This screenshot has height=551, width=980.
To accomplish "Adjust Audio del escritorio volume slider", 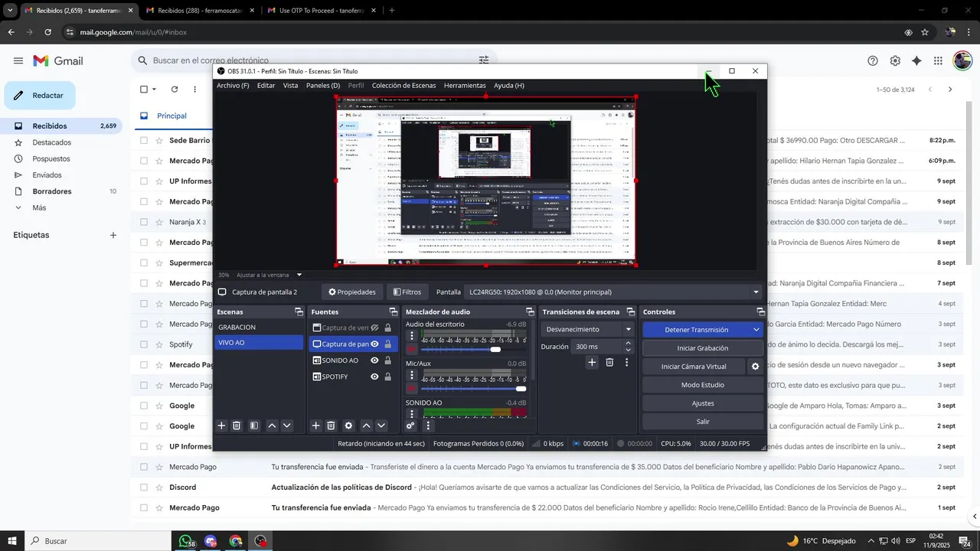I will [x=473, y=350].
